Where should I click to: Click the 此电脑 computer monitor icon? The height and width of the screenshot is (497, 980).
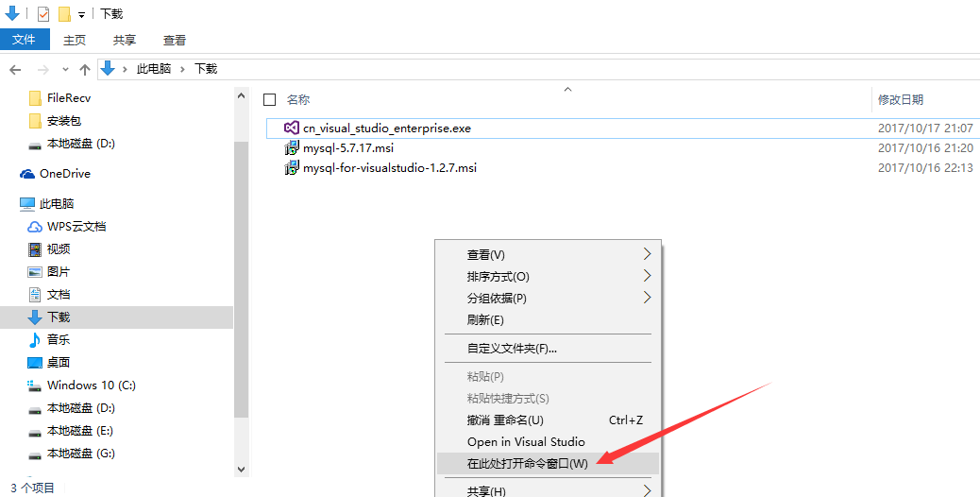pos(26,204)
